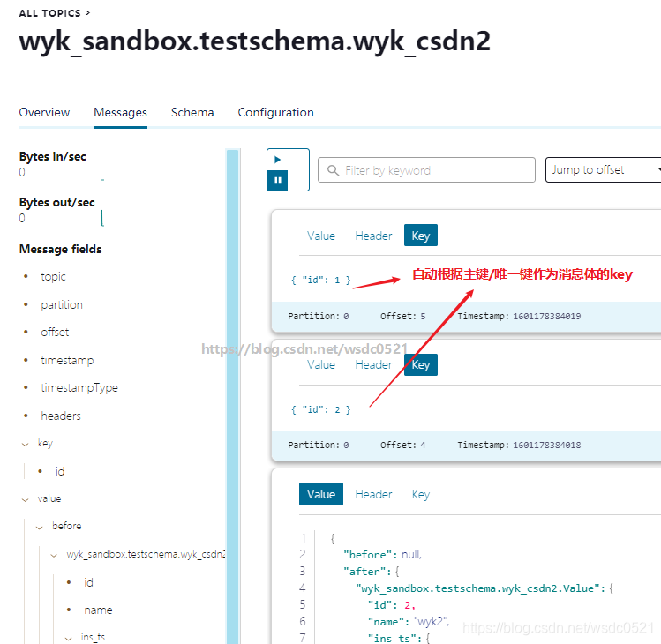Image resolution: width=661 pixels, height=644 pixels.
Task: Type-focus the Filter by keyword field
Action: coord(426,170)
